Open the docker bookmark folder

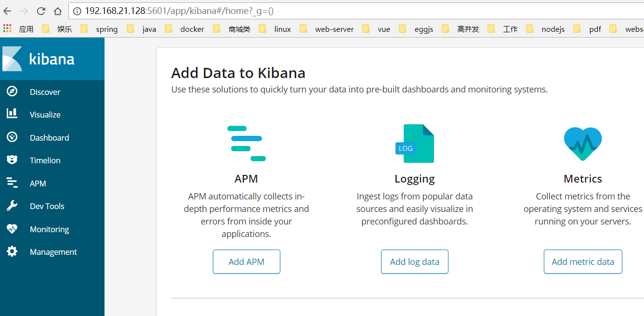tap(185, 29)
